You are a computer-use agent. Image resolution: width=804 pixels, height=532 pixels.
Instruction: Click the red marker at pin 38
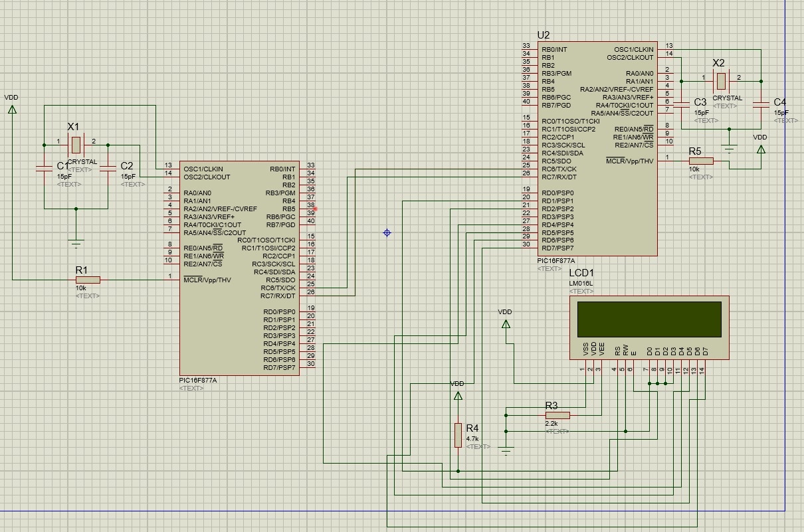(x=315, y=209)
